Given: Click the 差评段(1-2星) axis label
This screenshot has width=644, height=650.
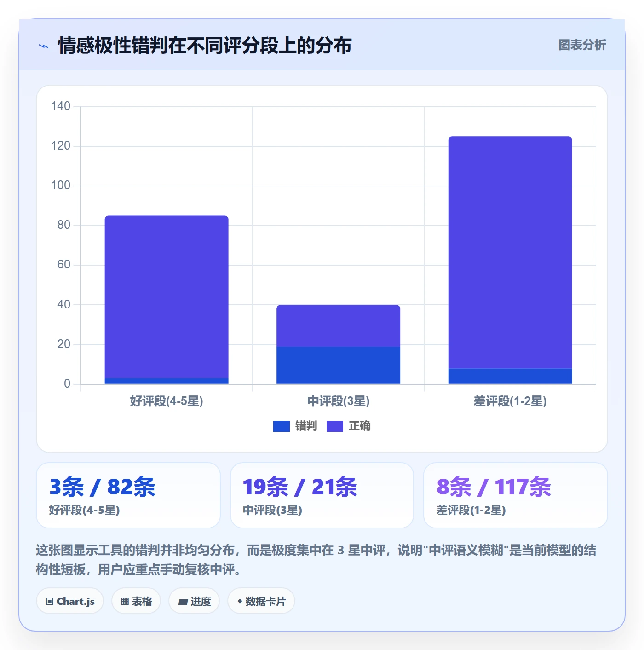Looking at the screenshot, I should [510, 401].
